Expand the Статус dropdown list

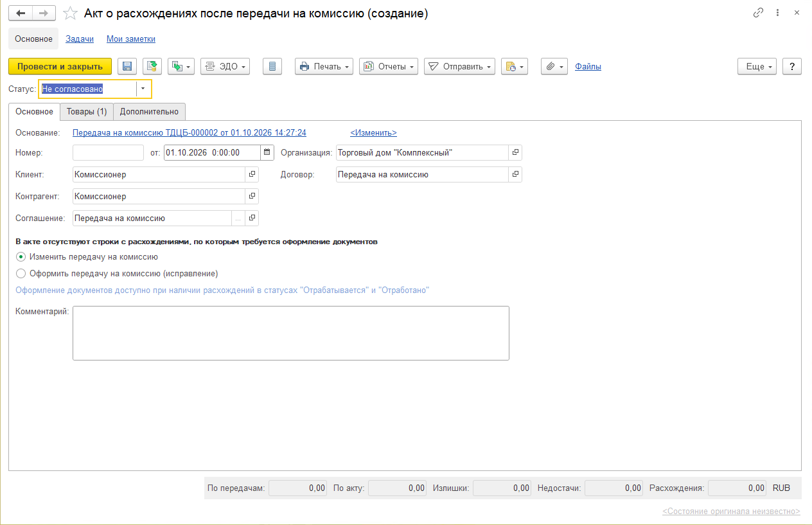pyautogui.click(x=143, y=89)
